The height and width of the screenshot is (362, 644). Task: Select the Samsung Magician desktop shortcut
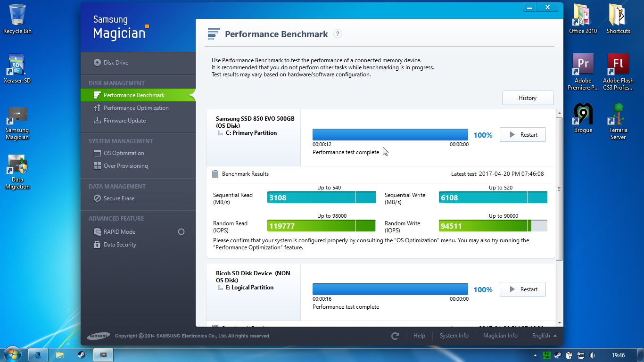(x=17, y=123)
